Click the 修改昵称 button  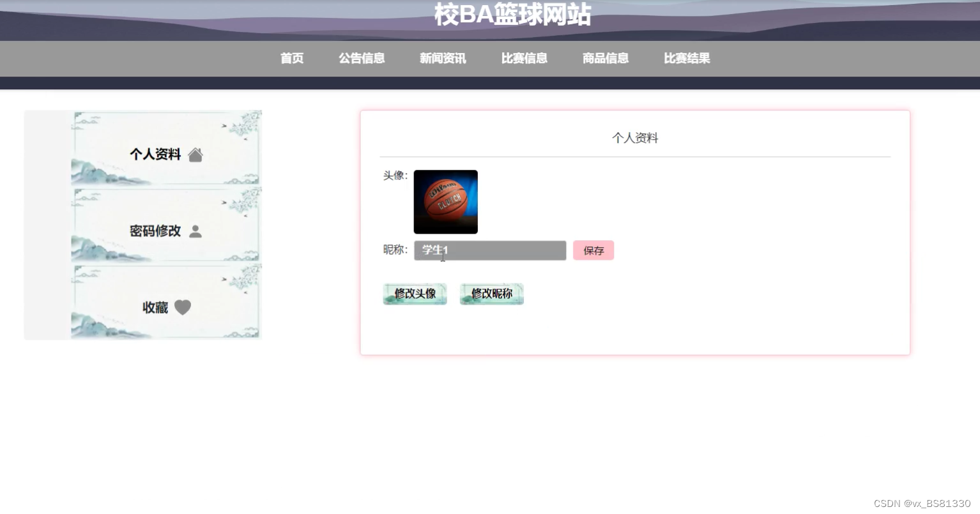492,294
